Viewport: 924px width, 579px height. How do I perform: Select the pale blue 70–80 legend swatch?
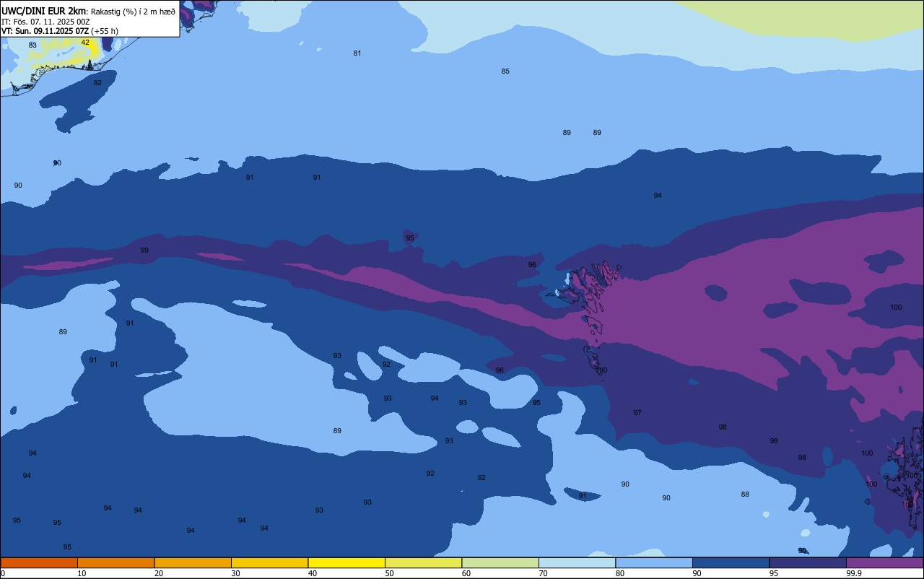(577, 562)
